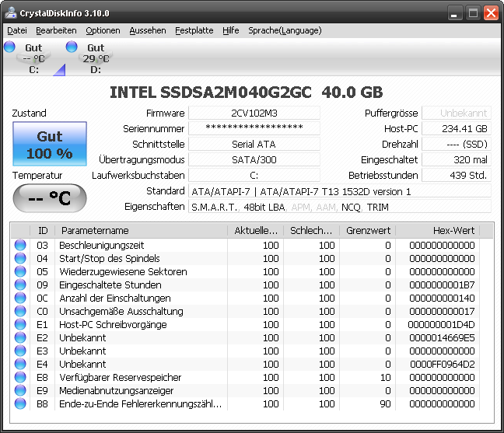504x433 pixels.
Task: Close the CrystalDiskInfo window
Action: point(491,13)
